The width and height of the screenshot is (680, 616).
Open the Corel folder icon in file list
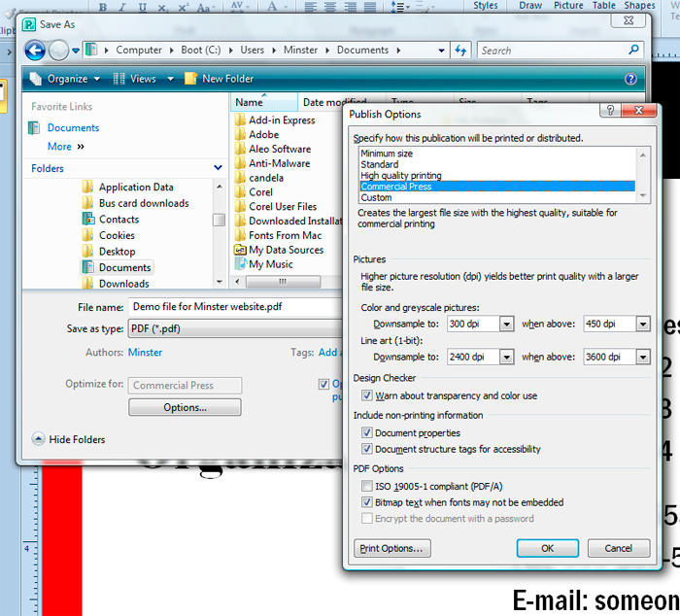(239, 192)
